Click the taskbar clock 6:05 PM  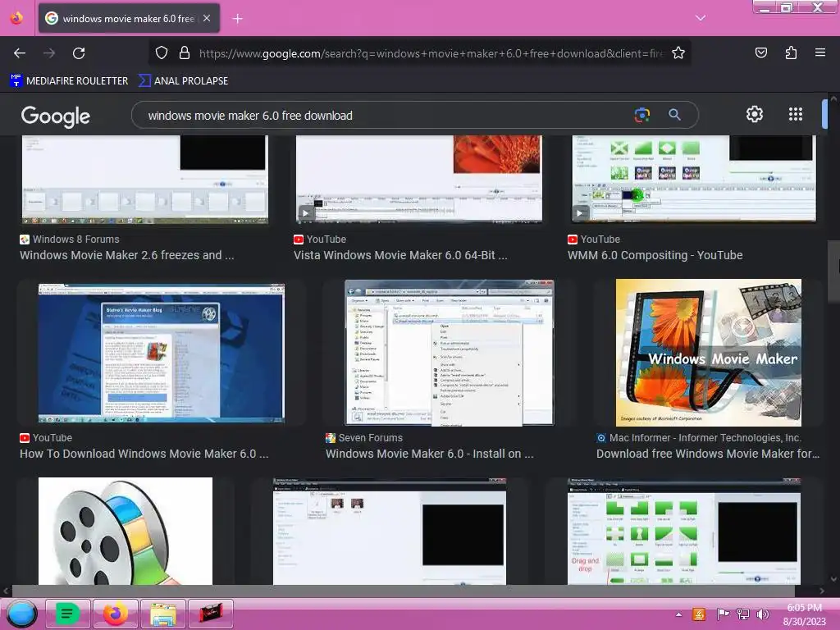pyautogui.click(x=804, y=608)
